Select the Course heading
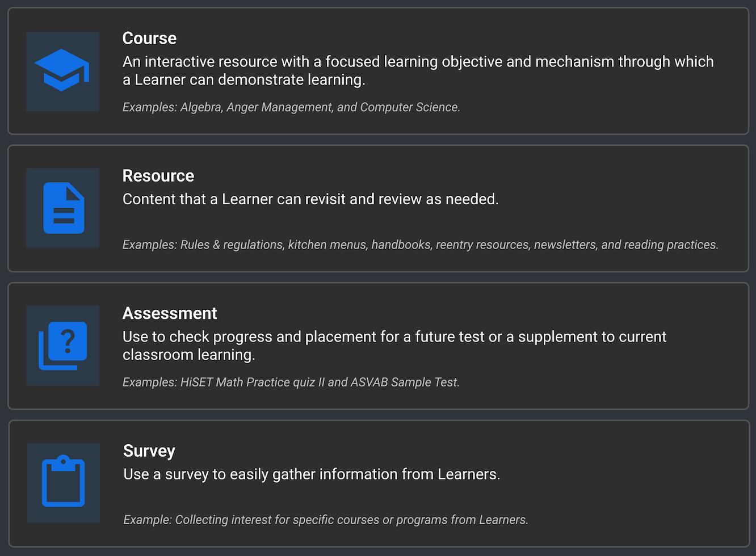756x556 pixels. [x=149, y=38]
